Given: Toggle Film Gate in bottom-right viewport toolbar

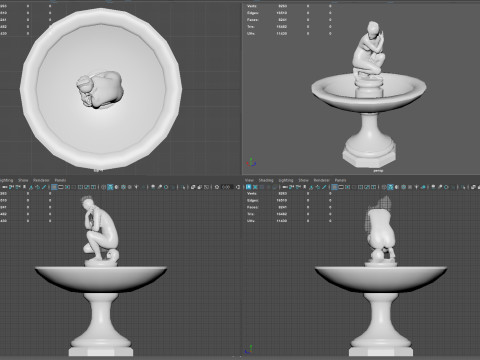Looking at the screenshot, I should click(x=341, y=187).
